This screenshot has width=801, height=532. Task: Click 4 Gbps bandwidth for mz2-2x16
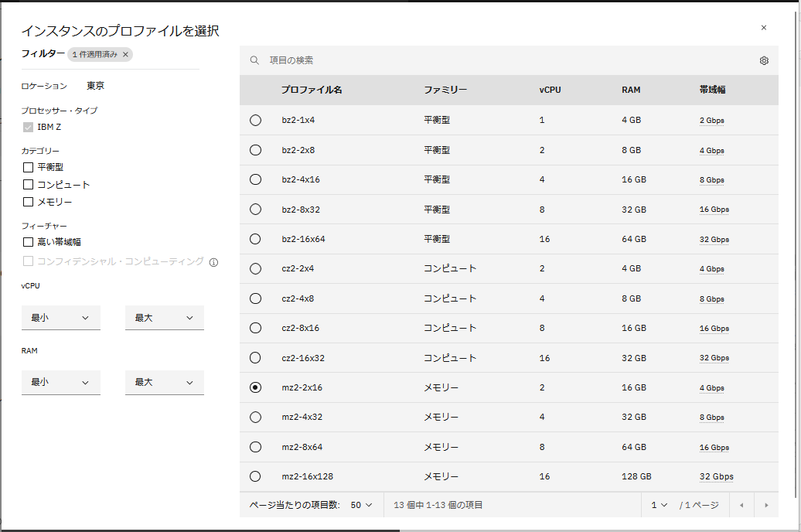pyautogui.click(x=711, y=388)
